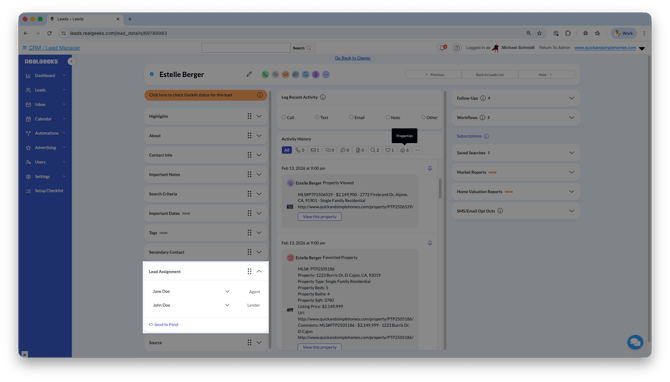
Task: Click the browser reload button
Action: [x=50, y=33]
